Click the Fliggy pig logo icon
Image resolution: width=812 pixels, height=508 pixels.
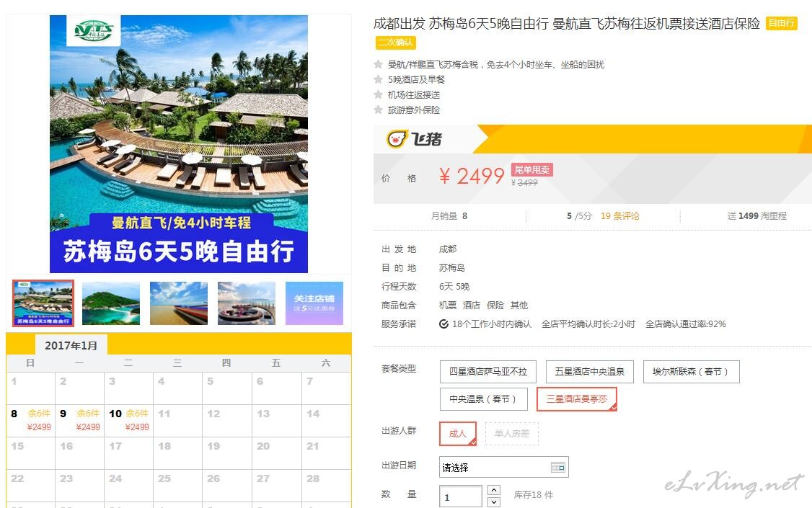397,138
